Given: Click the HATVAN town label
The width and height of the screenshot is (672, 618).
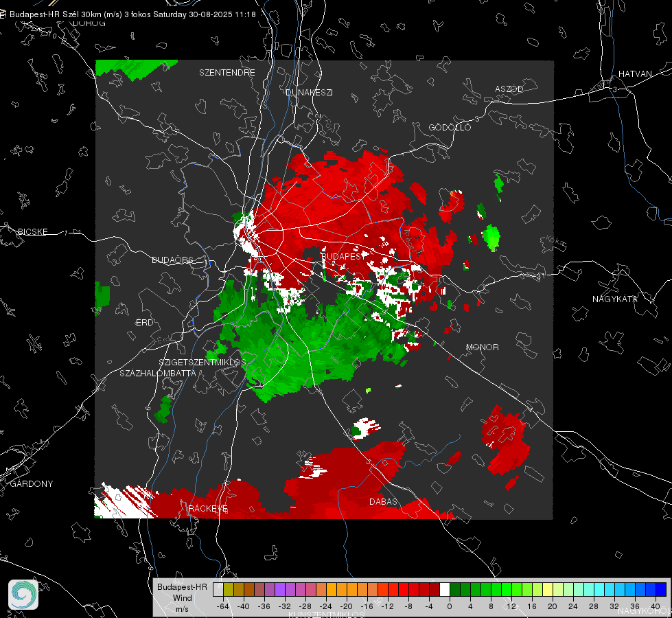Looking at the screenshot, I should coord(635,73).
